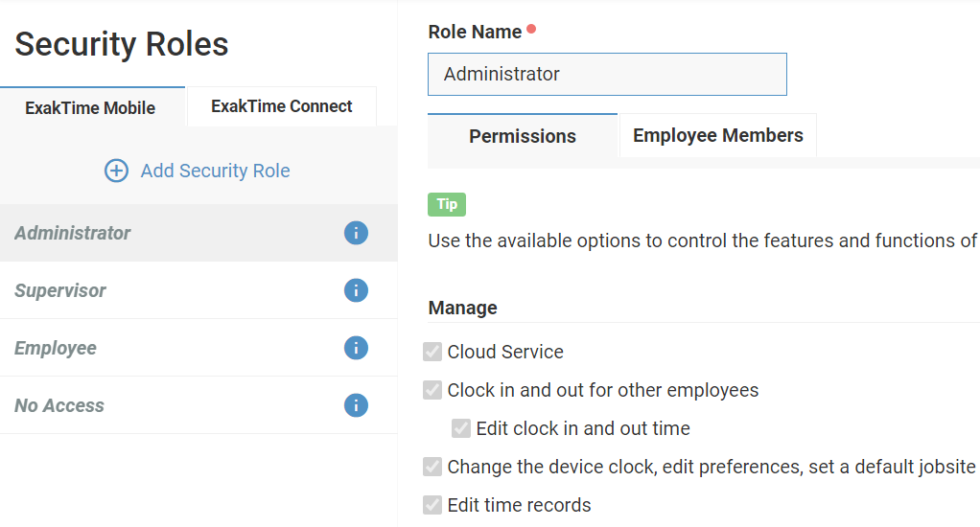Toggle Clock in and out for other employees
980x527 pixels.
tap(432, 390)
